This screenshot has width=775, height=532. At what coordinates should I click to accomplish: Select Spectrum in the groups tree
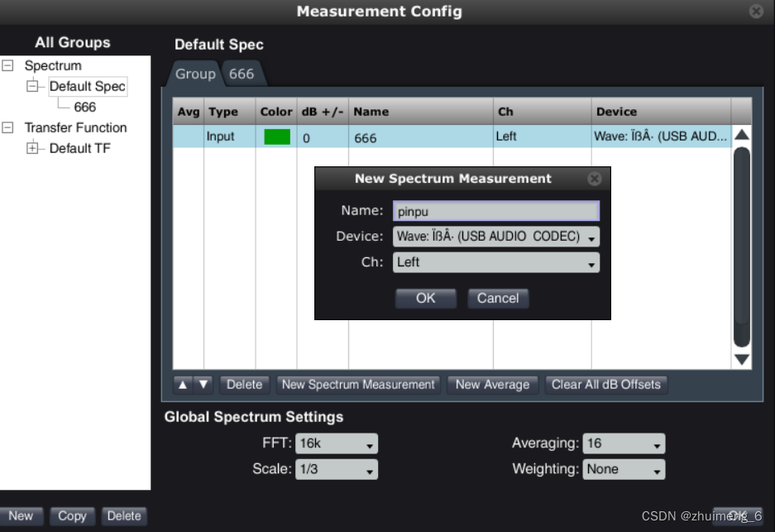pos(53,65)
